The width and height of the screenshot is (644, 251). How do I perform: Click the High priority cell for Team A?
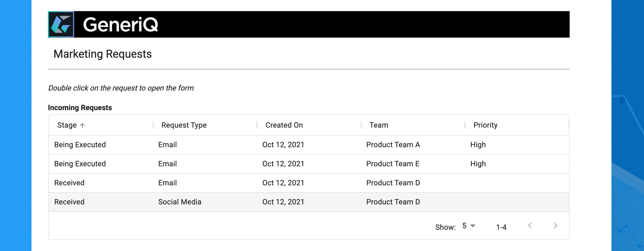(478, 145)
